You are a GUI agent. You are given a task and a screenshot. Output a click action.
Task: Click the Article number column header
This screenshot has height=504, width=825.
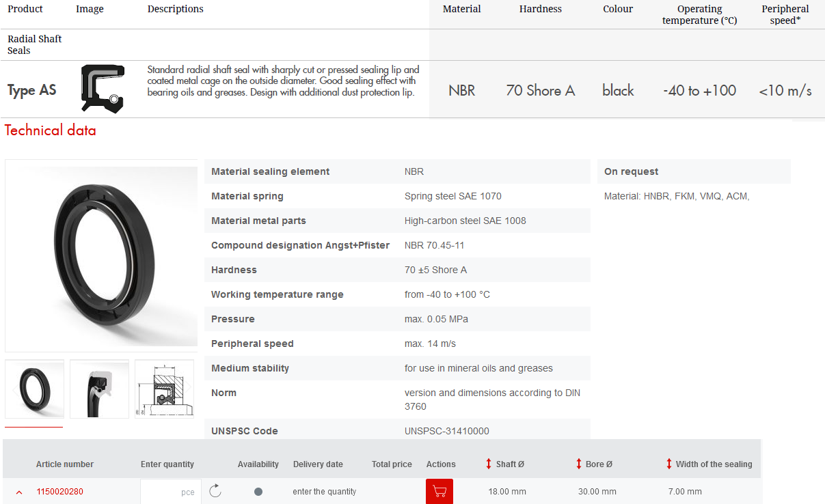(65, 464)
